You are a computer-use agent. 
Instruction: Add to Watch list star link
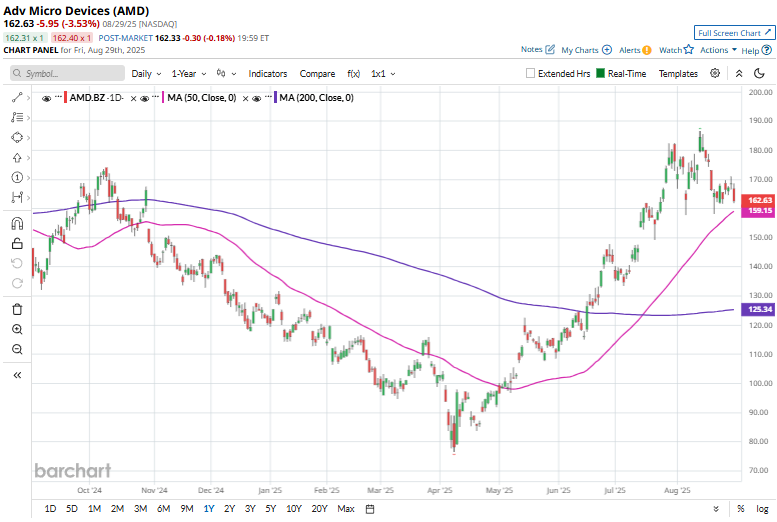pyautogui.click(x=676, y=50)
